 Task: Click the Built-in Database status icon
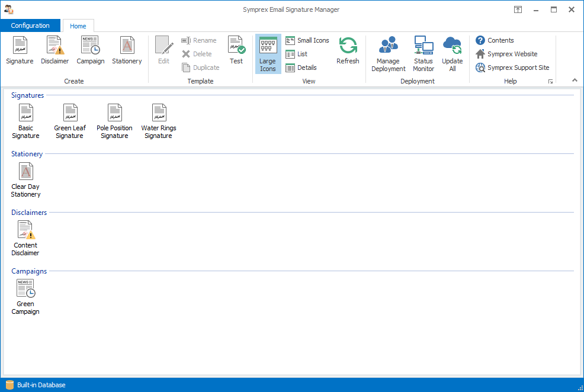(9, 385)
